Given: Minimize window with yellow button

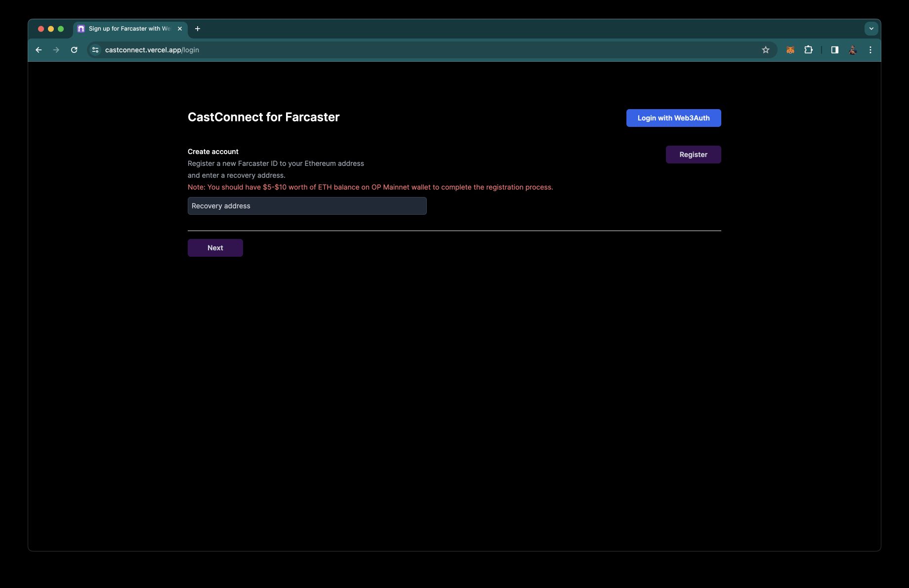Looking at the screenshot, I should (51, 29).
